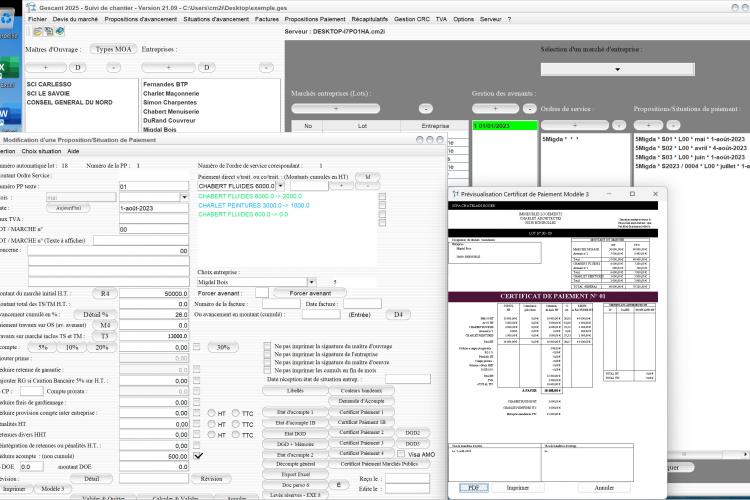Click the Export Excel button

pyautogui.click(x=296, y=474)
